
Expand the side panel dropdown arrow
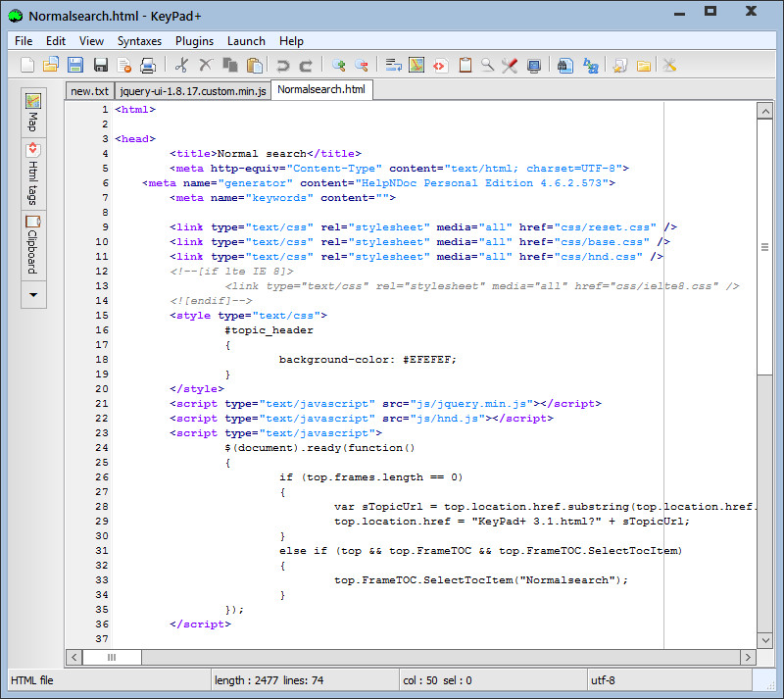pyautogui.click(x=33, y=295)
